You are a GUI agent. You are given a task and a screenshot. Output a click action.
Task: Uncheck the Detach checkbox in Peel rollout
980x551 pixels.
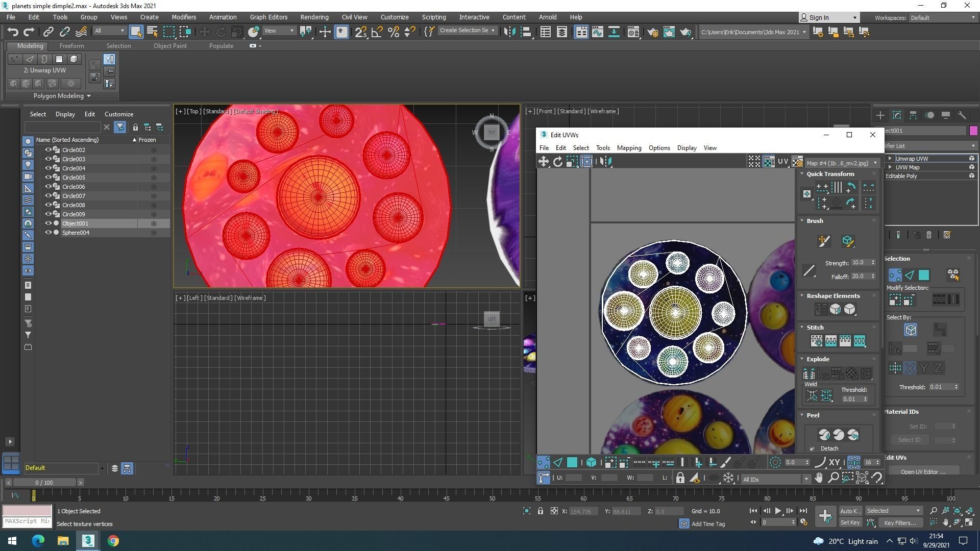[812, 448]
